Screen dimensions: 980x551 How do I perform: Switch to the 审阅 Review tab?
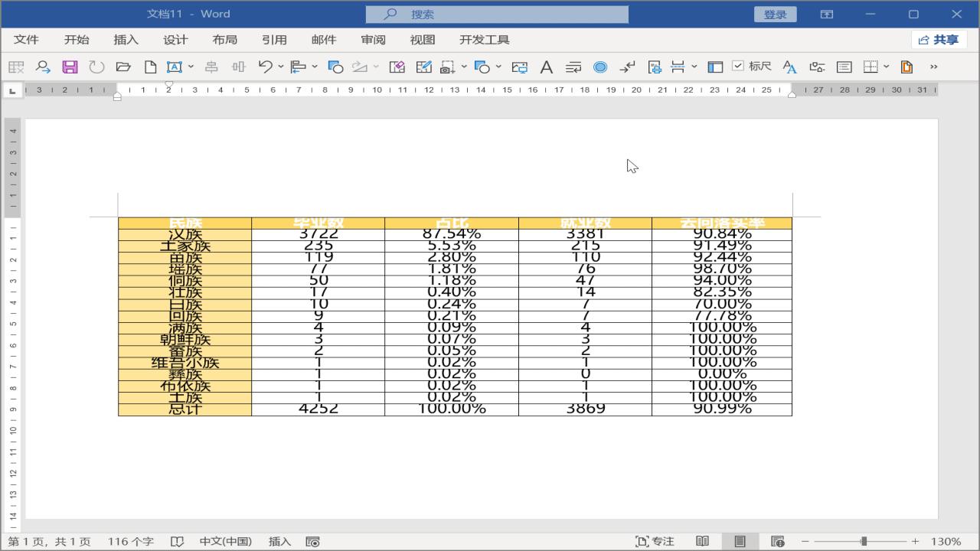click(x=373, y=40)
